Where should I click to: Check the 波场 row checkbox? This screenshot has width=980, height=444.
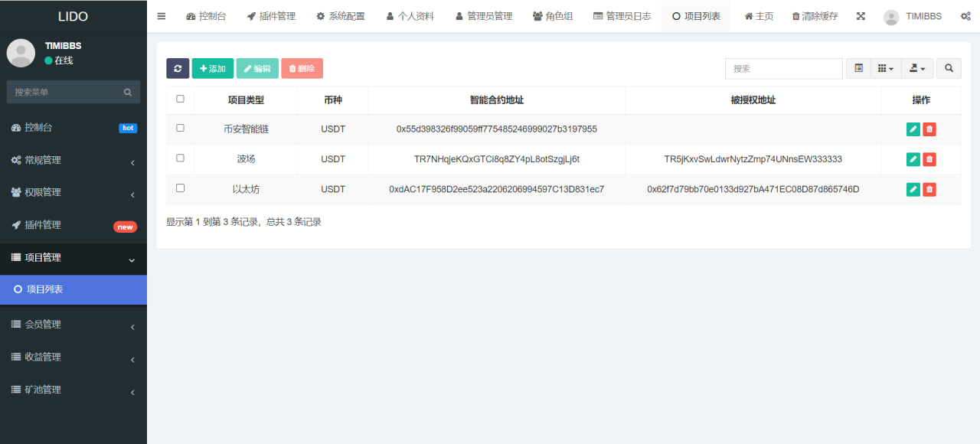coord(180,158)
